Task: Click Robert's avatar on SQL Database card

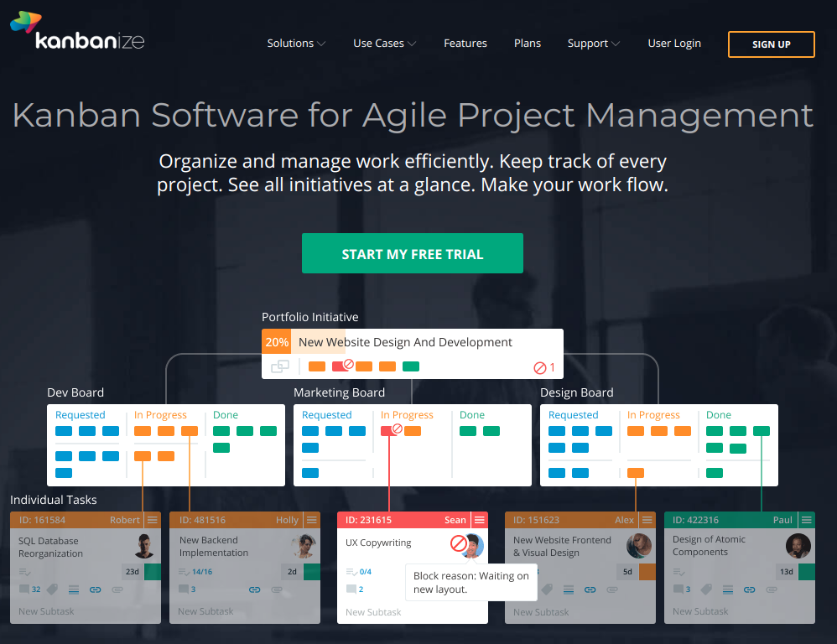Action: 143,546
